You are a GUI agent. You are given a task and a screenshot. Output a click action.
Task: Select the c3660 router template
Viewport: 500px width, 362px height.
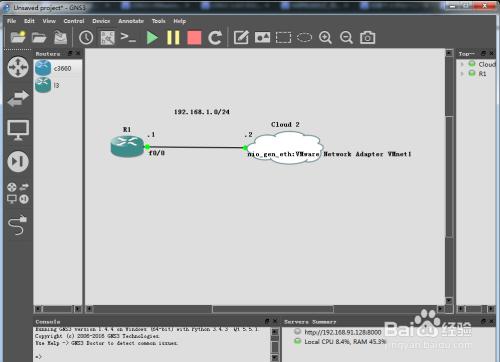pos(58,68)
